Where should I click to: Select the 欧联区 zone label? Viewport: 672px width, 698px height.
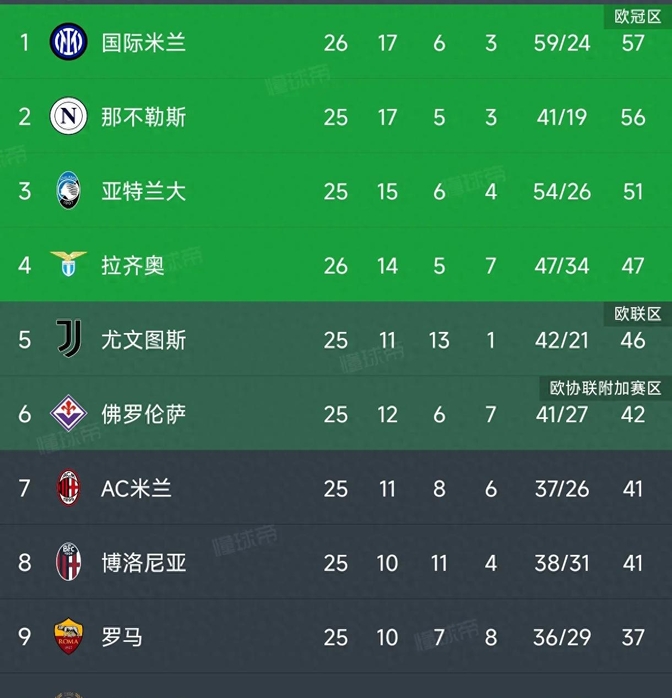click(x=637, y=314)
